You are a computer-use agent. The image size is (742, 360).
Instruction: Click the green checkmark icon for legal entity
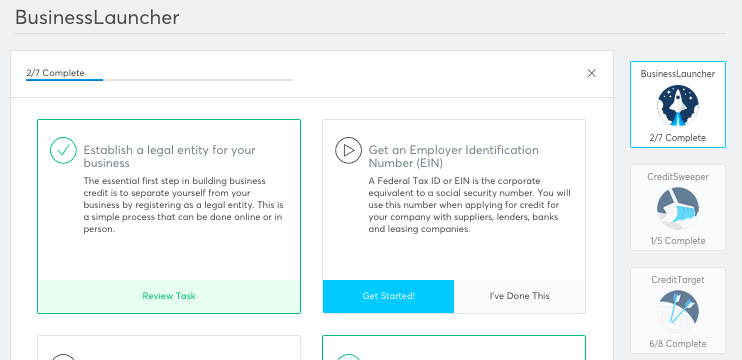[x=63, y=150]
